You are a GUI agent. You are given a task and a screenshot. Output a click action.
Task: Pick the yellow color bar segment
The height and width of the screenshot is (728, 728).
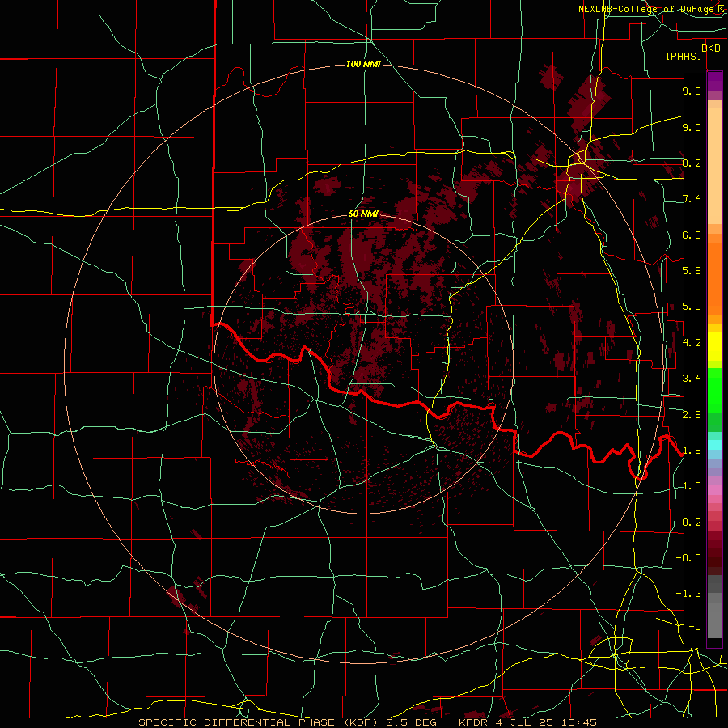pos(714,345)
